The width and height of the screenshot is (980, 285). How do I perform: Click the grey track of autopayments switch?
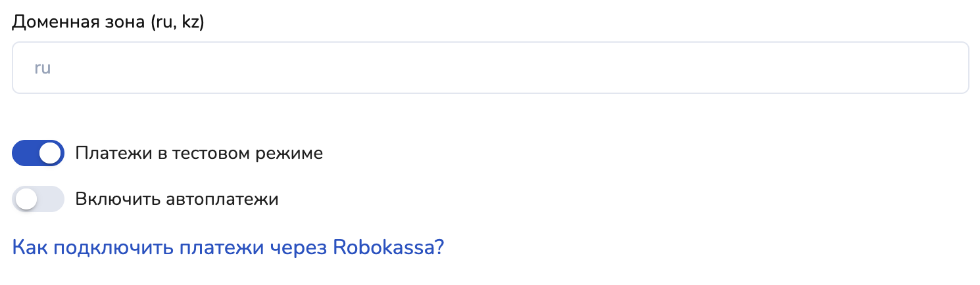coord(51,199)
